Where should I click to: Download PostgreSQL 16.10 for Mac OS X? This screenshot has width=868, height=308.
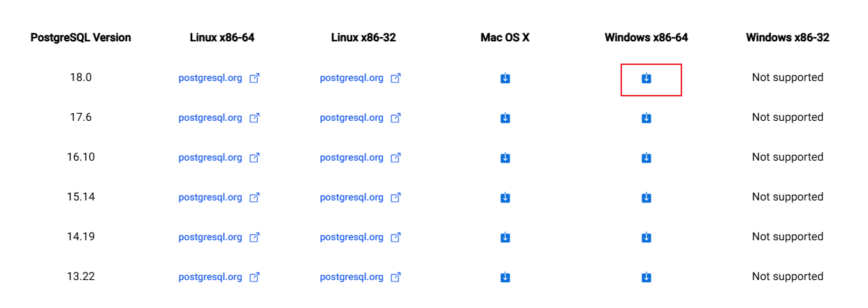tap(505, 158)
